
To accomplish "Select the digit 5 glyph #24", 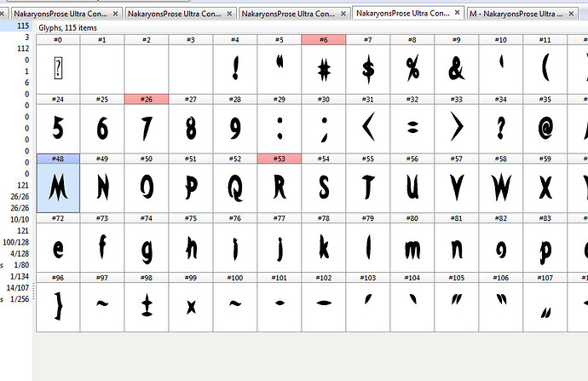I will pos(58,129).
